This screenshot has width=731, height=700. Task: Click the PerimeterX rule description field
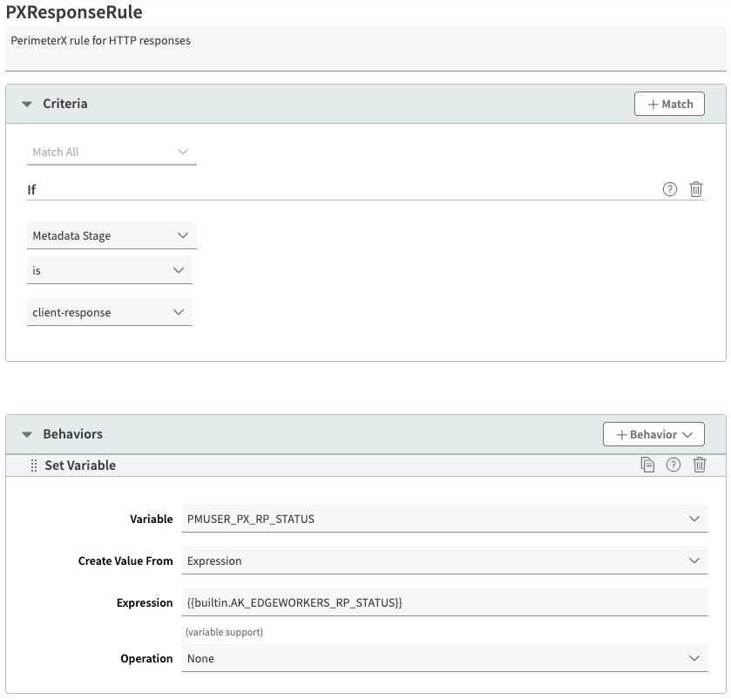click(x=366, y=48)
